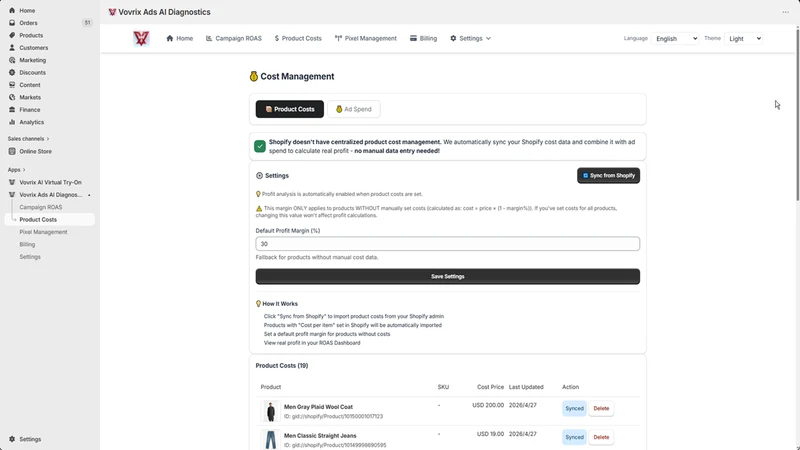Open Vovrix AI Virtual Try-On app icon

[12, 182]
